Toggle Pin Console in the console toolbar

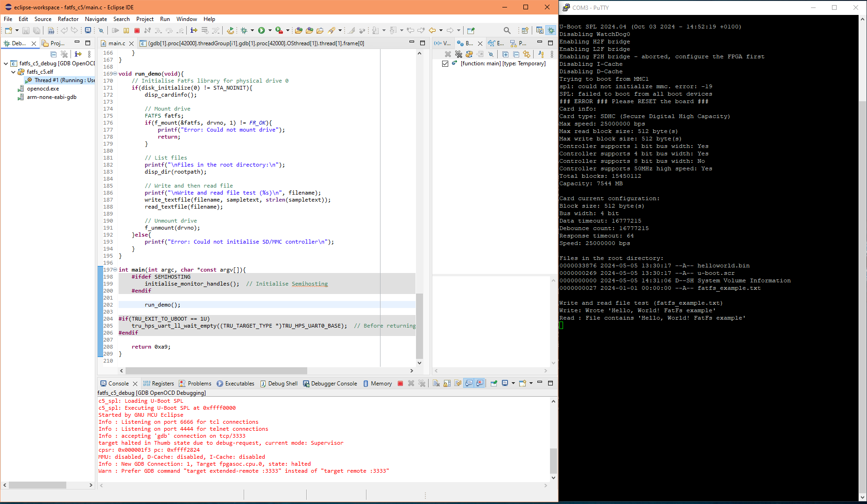494,383
